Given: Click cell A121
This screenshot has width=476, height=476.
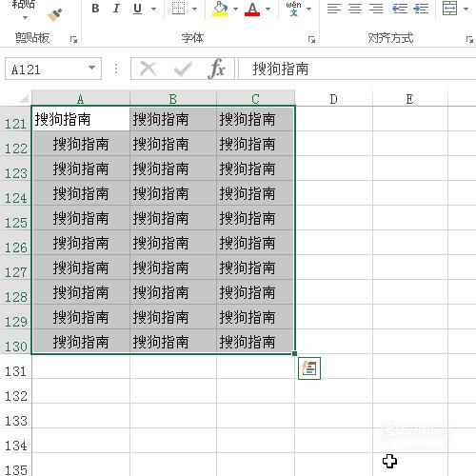Looking at the screenshot, I should click(x=81, y=119).
